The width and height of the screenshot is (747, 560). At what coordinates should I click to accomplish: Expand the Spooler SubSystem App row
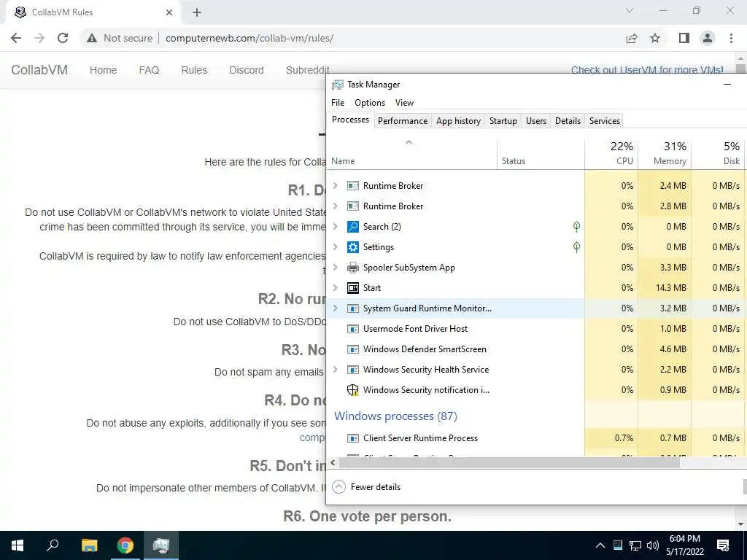pos(336,268)
